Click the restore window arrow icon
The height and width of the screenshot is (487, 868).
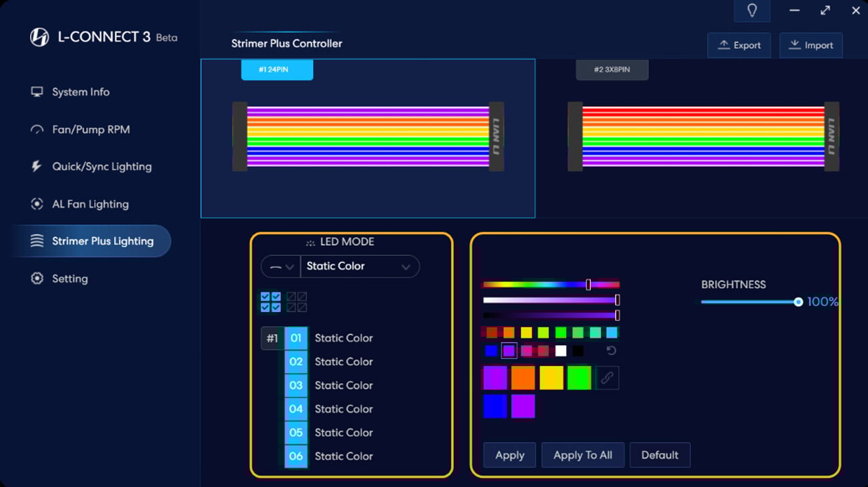[x=825, y=11]
